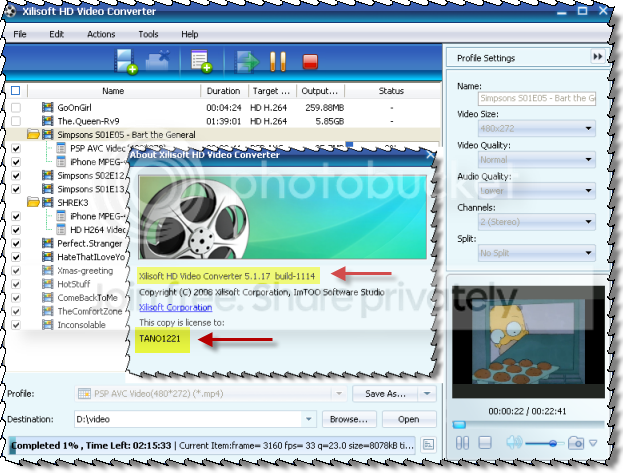Screen dimensions: 623x473
Task: Open the Actions menu
Action: (101, 34)
